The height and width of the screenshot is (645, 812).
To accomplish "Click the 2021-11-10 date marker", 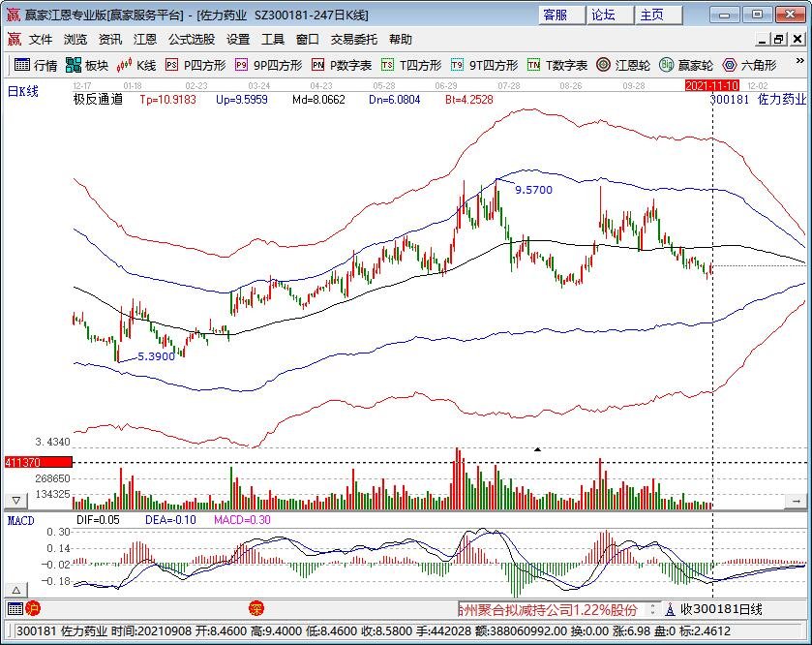I will pyautogui.click(x=712, y=85).
